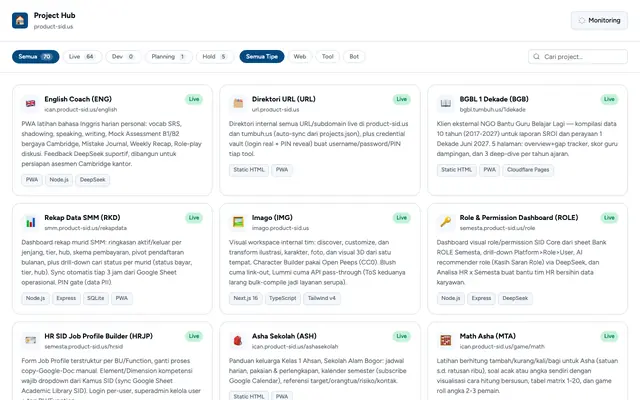Viewport: 640px width, 400px height.
Task: Click url.product-sid.us URL text
Action: pos(276,110)
